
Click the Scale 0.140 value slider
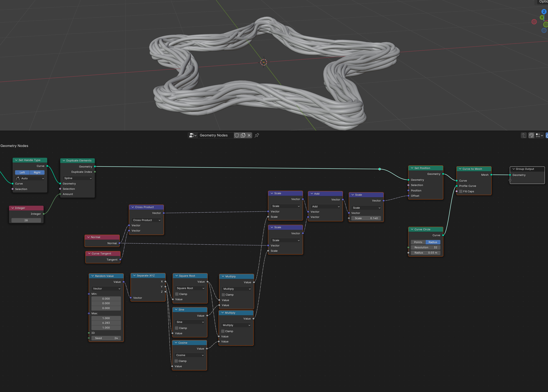point(366,218)
